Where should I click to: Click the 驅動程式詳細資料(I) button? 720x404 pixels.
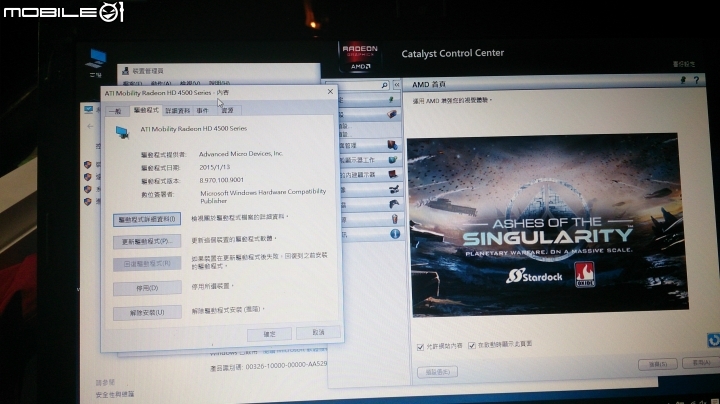pyautogui.click(x=147, y=219)
